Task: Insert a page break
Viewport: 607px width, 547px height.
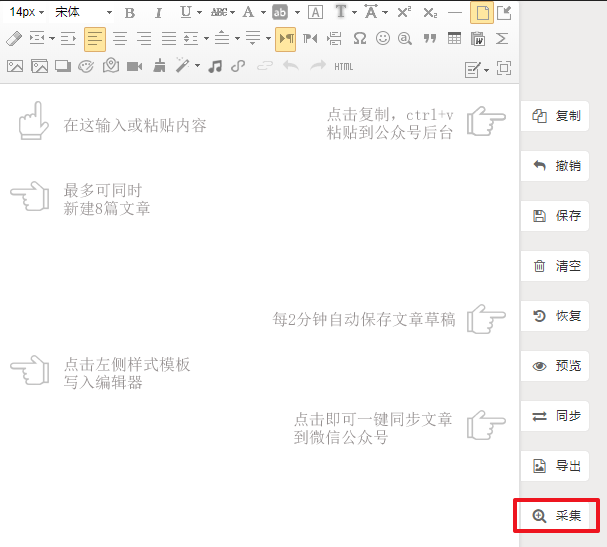Action: (334, 38)
